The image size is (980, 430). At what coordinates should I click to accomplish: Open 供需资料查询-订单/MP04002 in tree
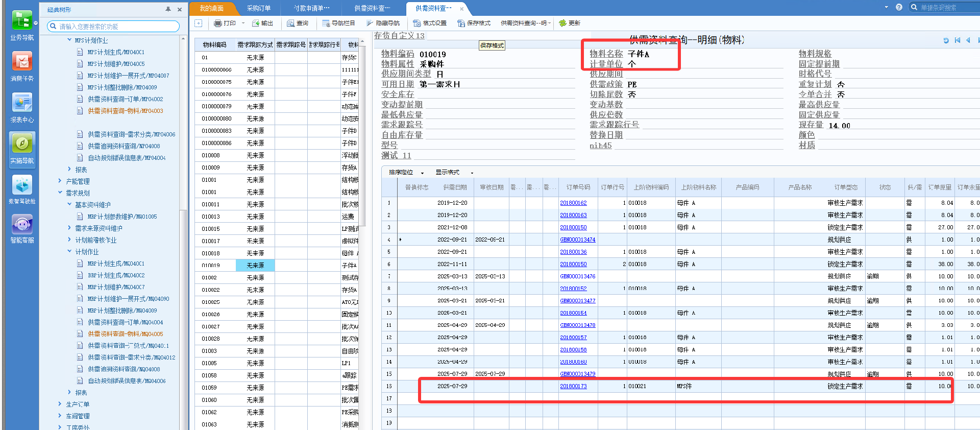click(x=125, y=99)
